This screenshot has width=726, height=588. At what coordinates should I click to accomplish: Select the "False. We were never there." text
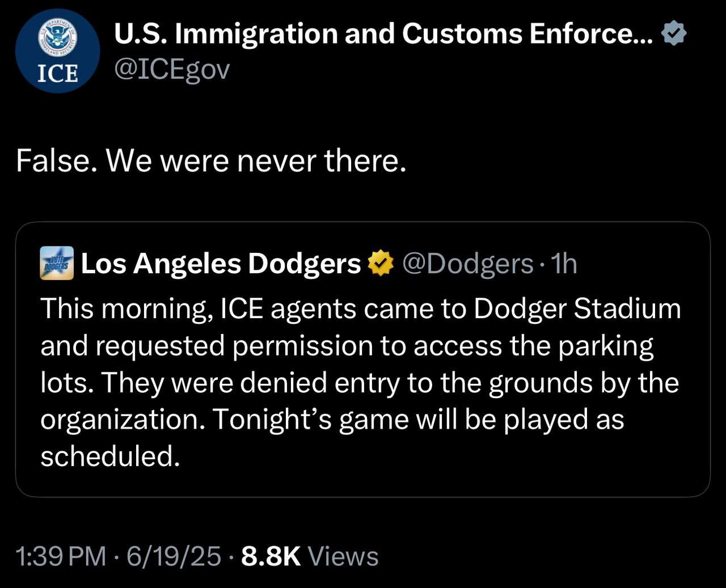[x=211, y=161]
